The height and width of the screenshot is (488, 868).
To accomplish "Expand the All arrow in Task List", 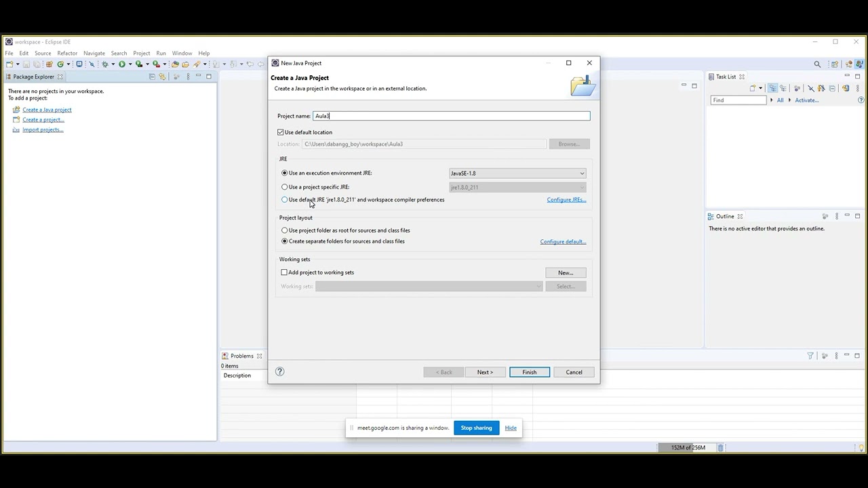I will 772,100.
